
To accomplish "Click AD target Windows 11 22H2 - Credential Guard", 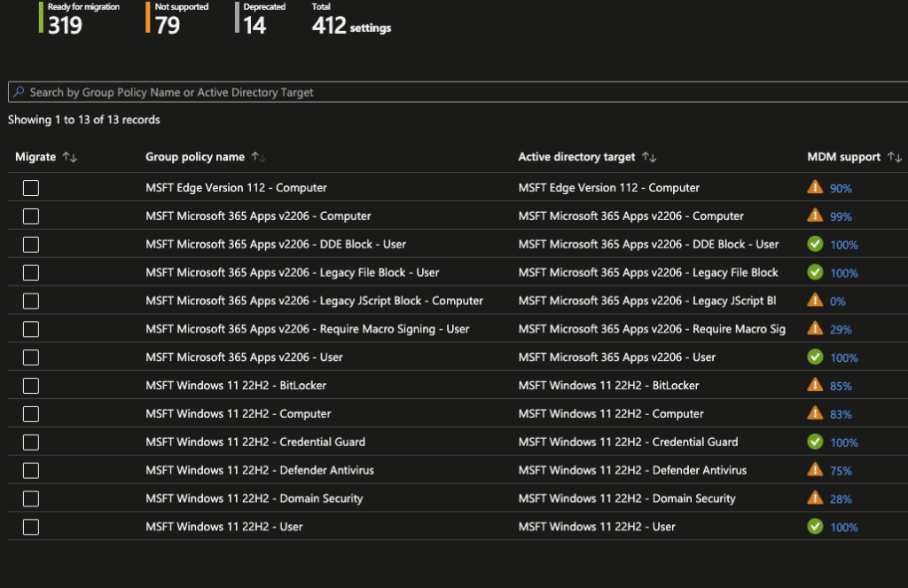I will point(629,442).
